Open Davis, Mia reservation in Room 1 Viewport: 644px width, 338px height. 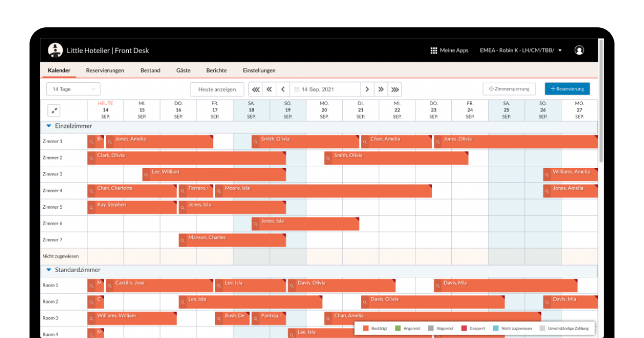pos(506,286)
